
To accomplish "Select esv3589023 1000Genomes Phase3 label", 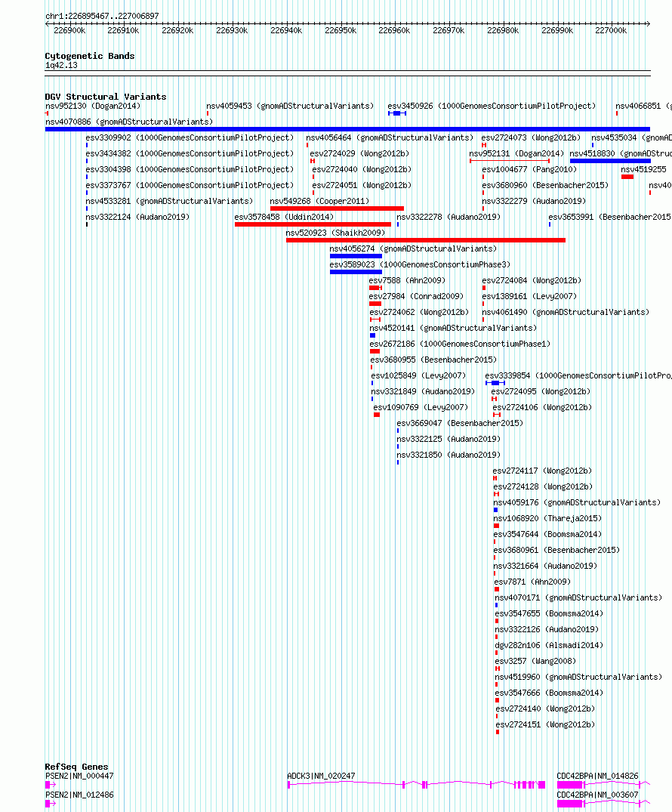I will pyautogui.click(x=420, y=264).
